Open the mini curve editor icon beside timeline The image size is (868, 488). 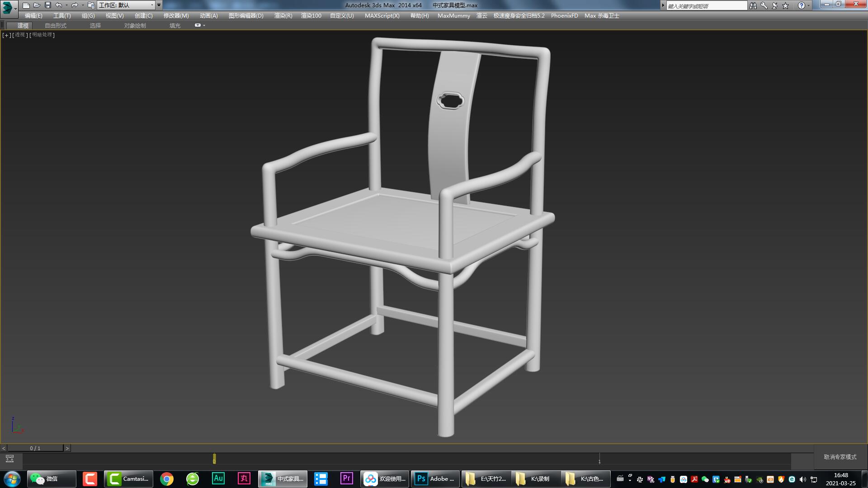pos(9,459)
